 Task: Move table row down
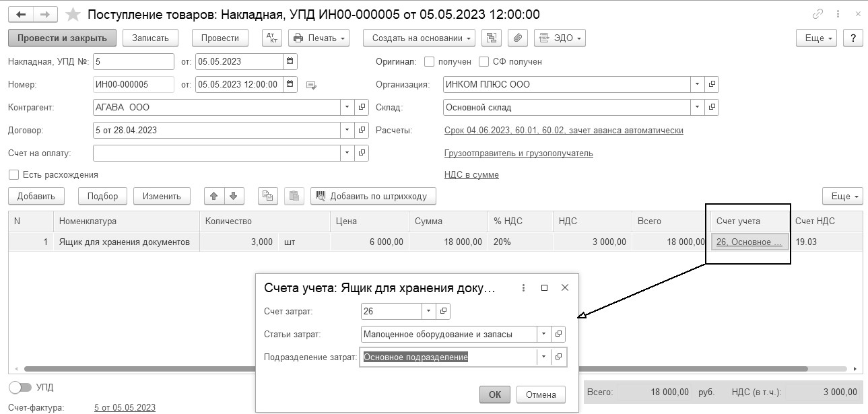[233, 196]
